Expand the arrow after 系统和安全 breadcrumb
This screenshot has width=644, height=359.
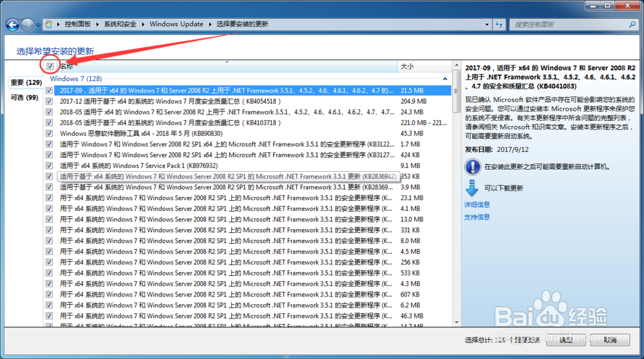[x=143, y=24]
